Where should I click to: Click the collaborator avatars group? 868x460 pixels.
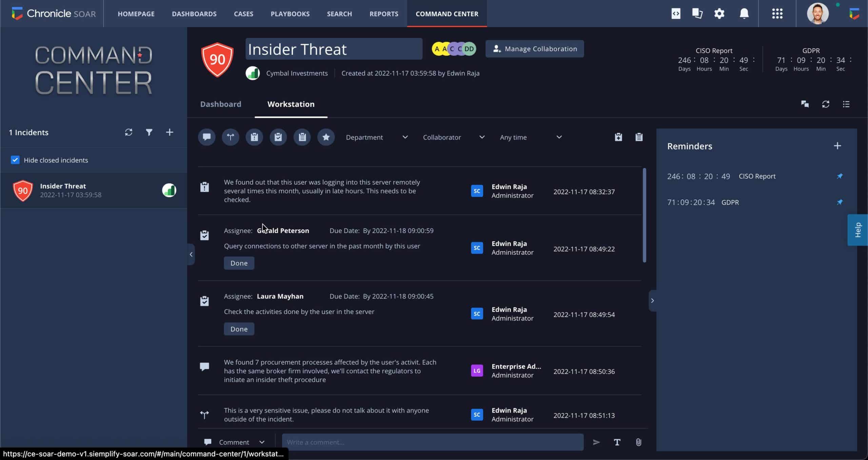click(454, 49)
